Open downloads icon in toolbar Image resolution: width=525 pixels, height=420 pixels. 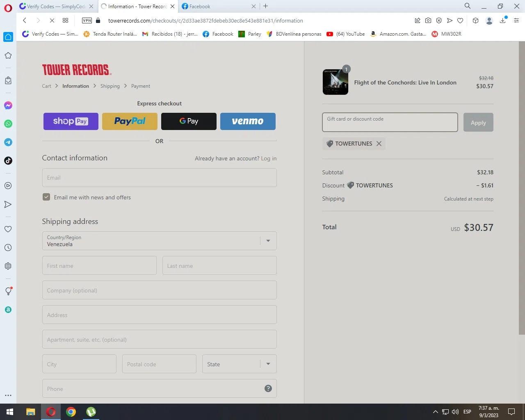click(x=503, y=21)
